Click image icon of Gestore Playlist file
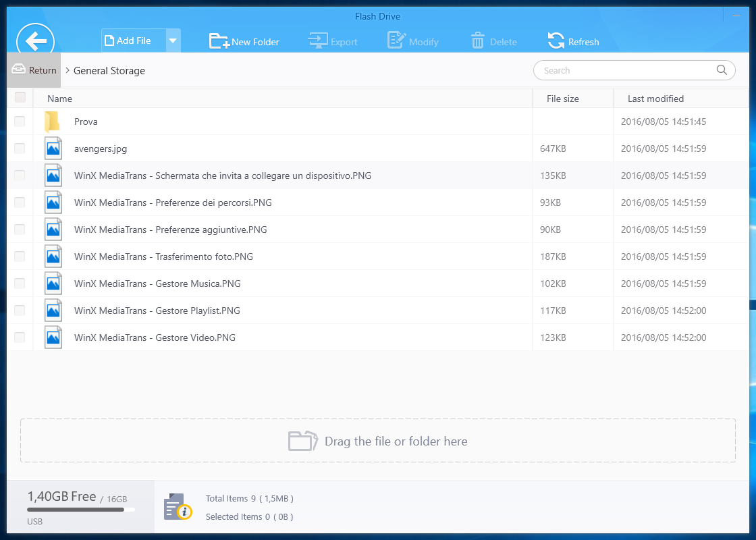 [53, 310]
